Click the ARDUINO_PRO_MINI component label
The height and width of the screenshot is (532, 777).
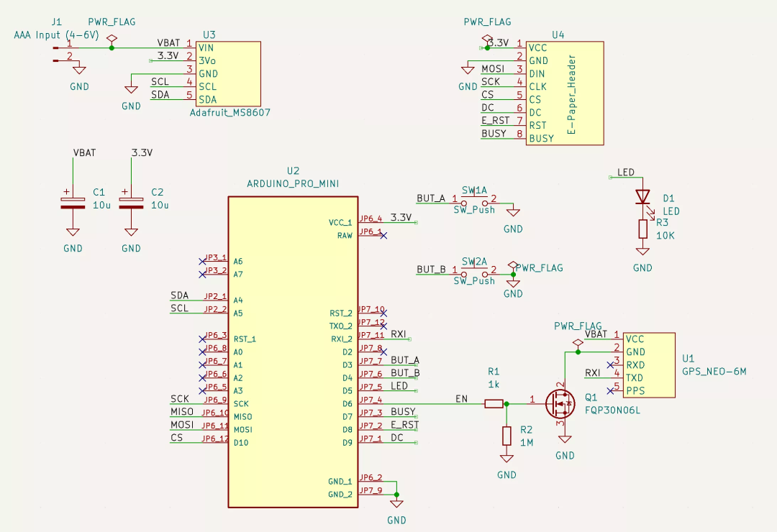coord(293,184)
